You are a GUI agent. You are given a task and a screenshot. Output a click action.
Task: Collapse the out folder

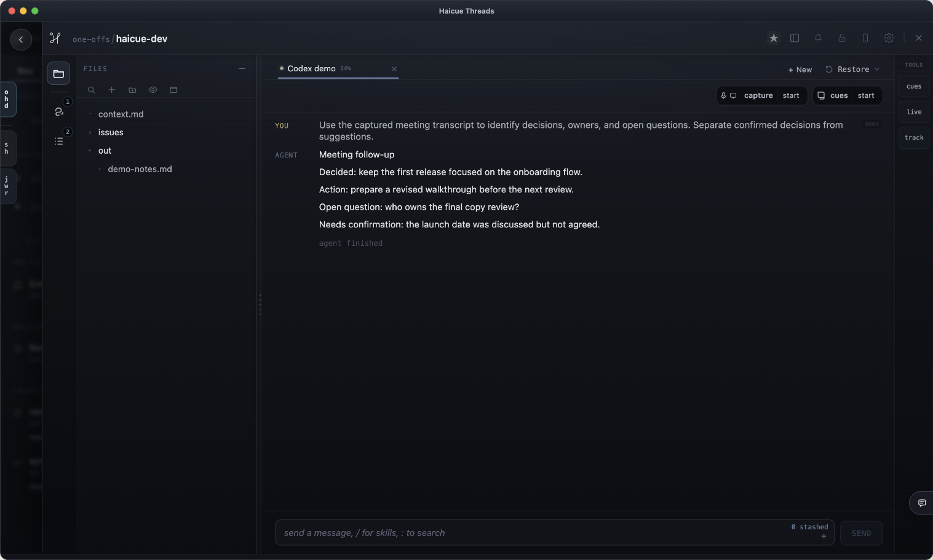(x=105, y=151)
